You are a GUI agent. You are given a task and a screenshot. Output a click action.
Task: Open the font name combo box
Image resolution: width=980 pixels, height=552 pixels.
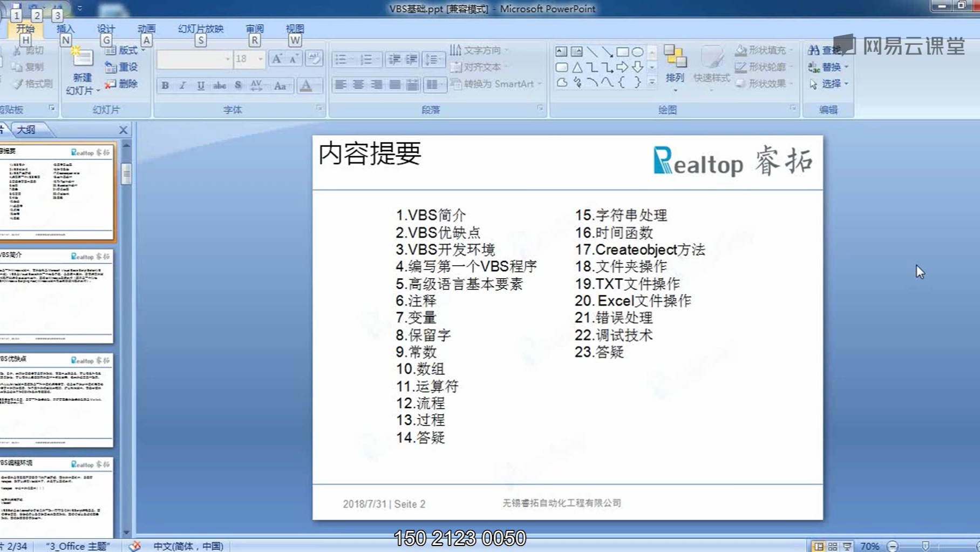(194, 59)
